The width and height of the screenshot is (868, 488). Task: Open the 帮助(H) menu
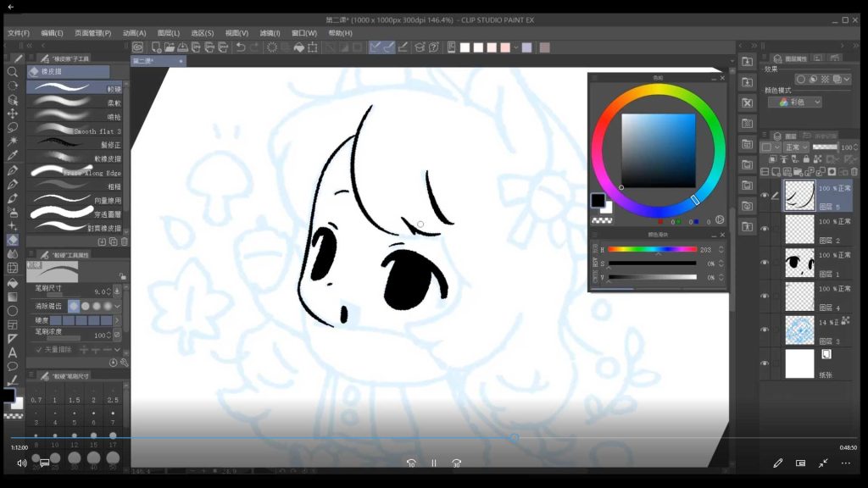click(341, 33)
